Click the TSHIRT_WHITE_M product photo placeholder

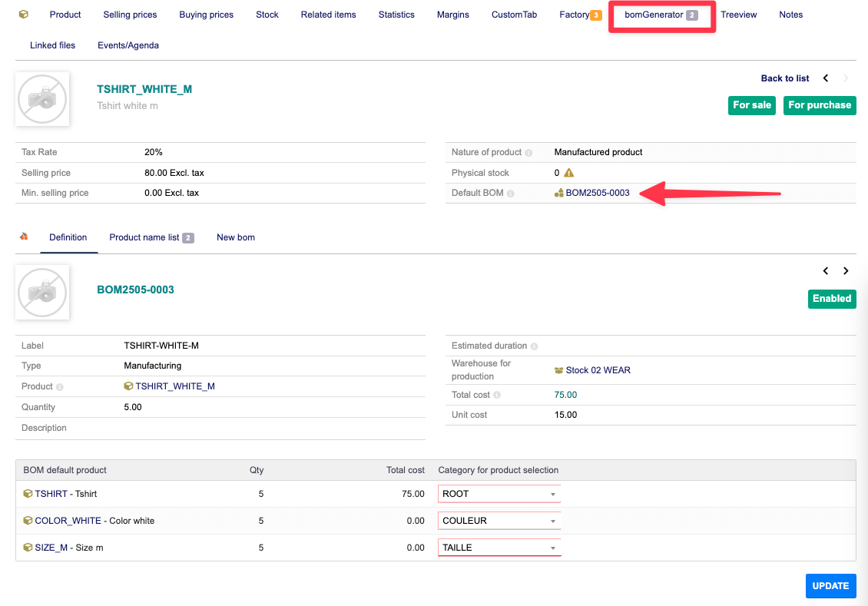click(42, 99)
